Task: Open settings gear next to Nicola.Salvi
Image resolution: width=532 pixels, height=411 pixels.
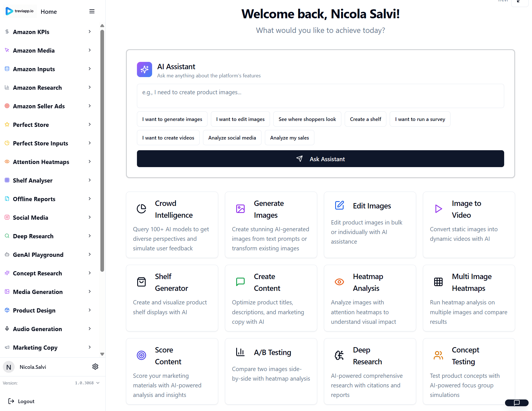Action: pos(95,367)
